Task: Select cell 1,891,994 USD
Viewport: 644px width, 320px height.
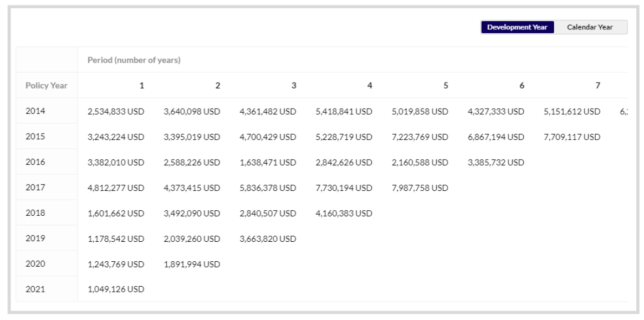Action: [x=192, y=264]
